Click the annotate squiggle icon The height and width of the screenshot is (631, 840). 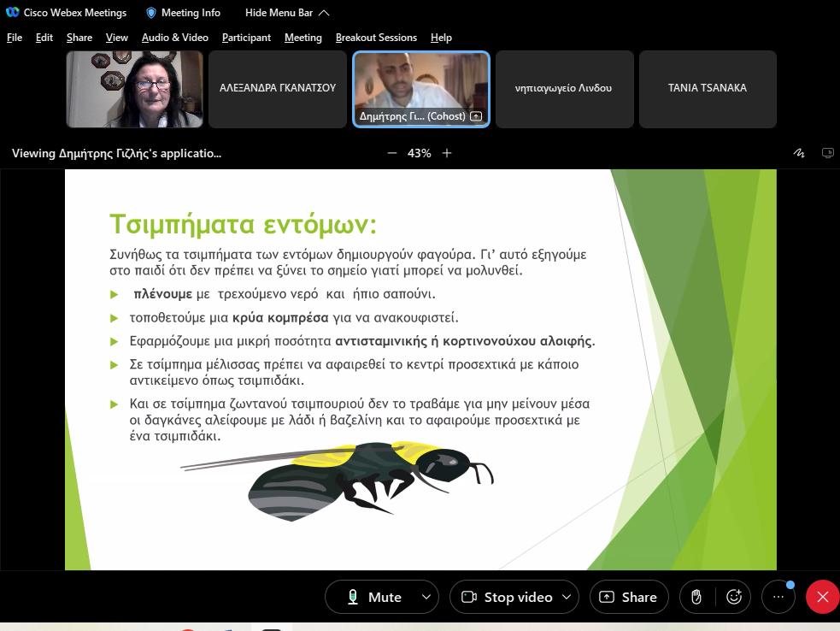(799, 153)
